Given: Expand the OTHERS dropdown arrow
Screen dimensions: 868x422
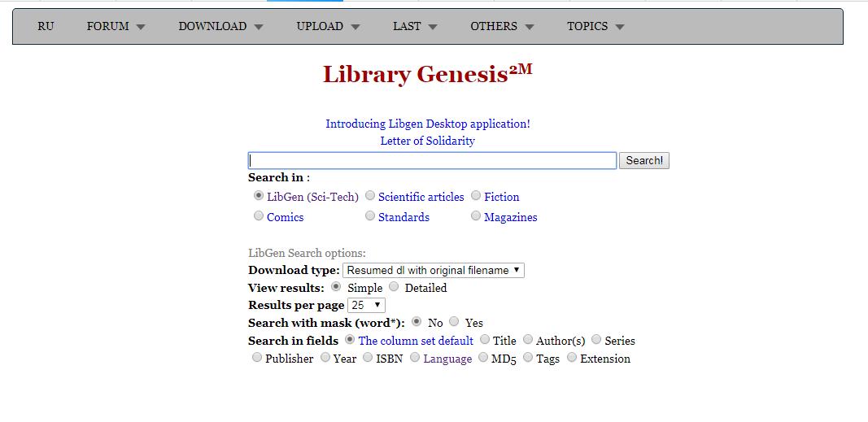Looking at the screenshot, I should (x=530, y=27).
